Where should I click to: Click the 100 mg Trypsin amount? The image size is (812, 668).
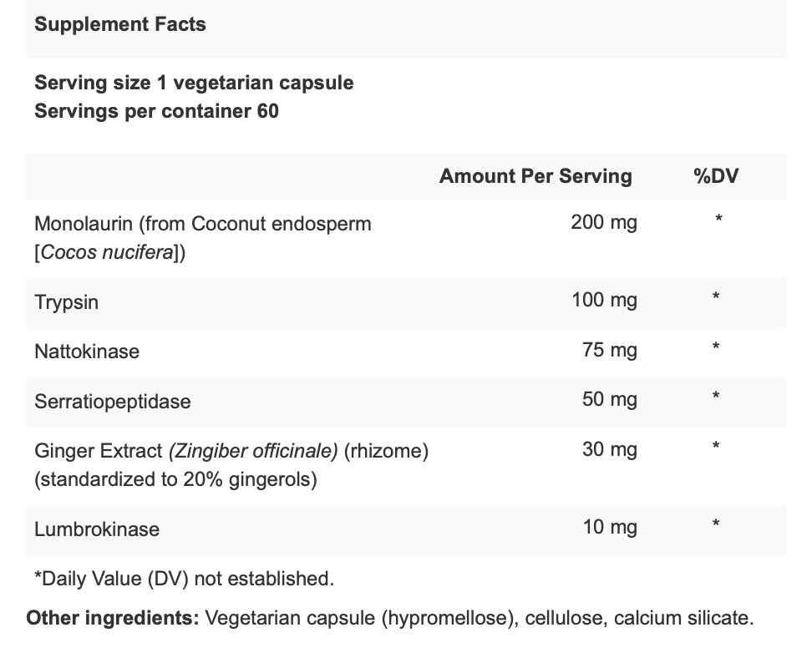[x=604, y=300]
